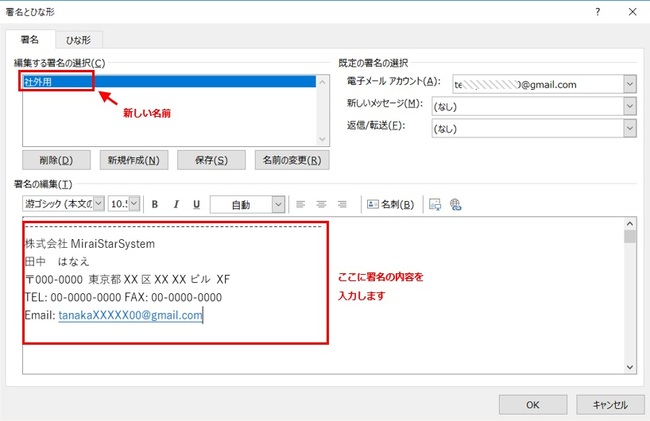
Task: Open the font name dropdown
Action: (x=98, y=204)
